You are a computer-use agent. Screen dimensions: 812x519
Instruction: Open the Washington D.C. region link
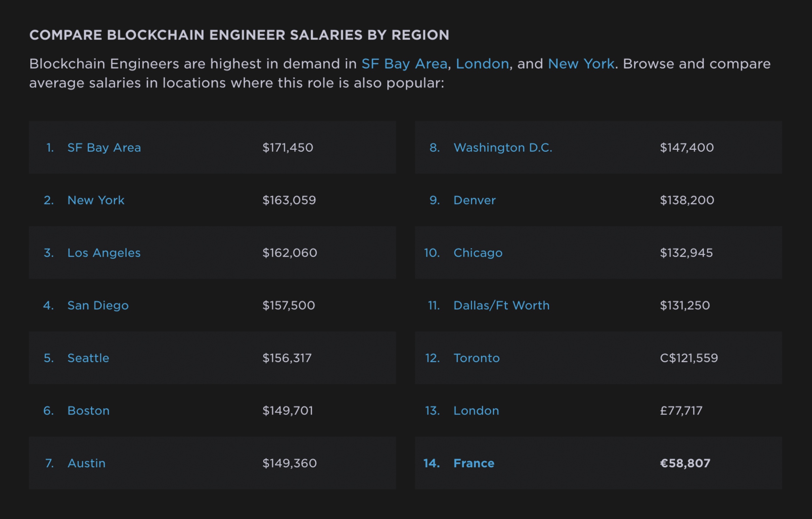(x=503, y=148)
